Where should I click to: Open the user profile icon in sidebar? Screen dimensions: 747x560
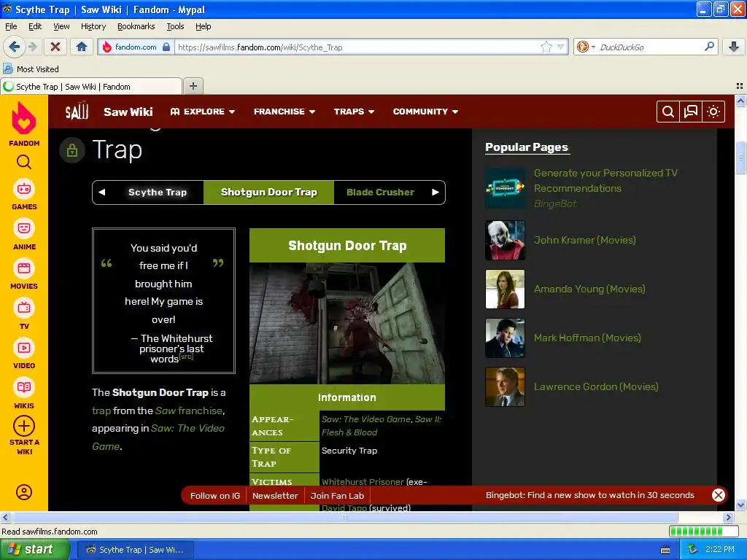point(24,492)
